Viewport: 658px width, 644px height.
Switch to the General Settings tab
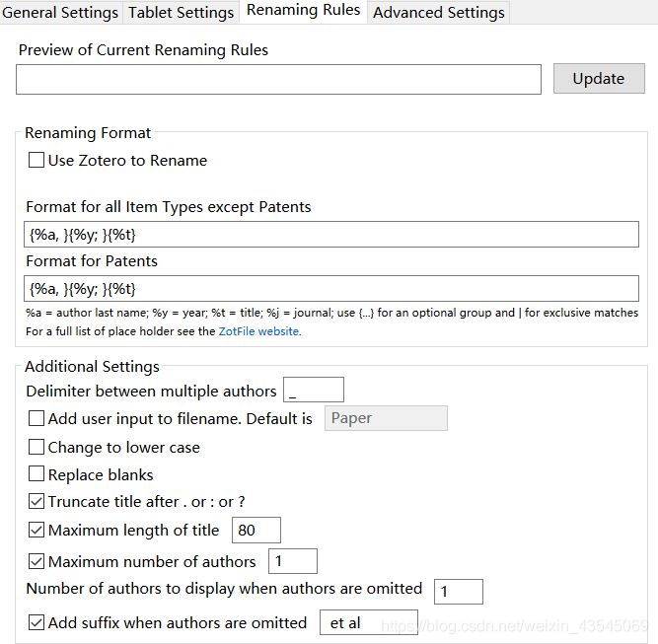click(x=60, y=12)
